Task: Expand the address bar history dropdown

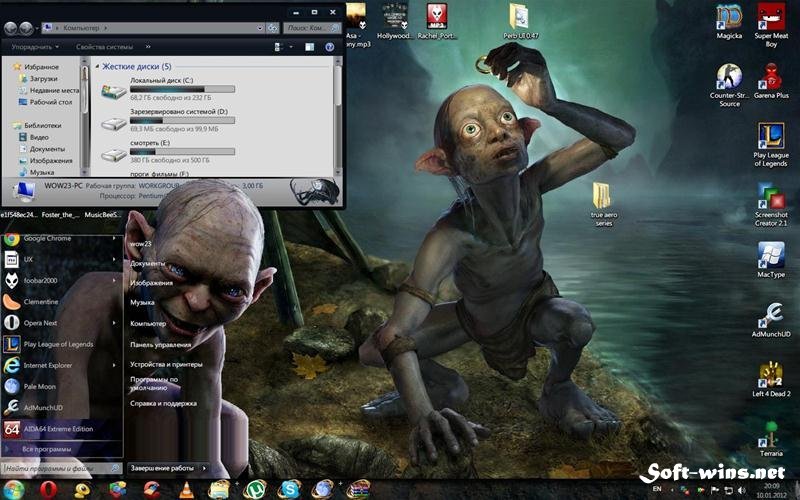Action: pos(260,28)
